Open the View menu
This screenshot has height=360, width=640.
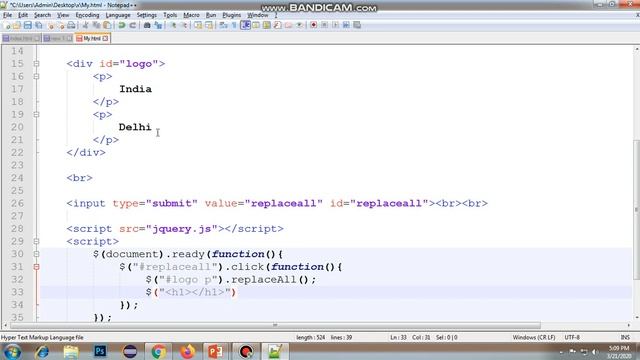click(63, 15)
